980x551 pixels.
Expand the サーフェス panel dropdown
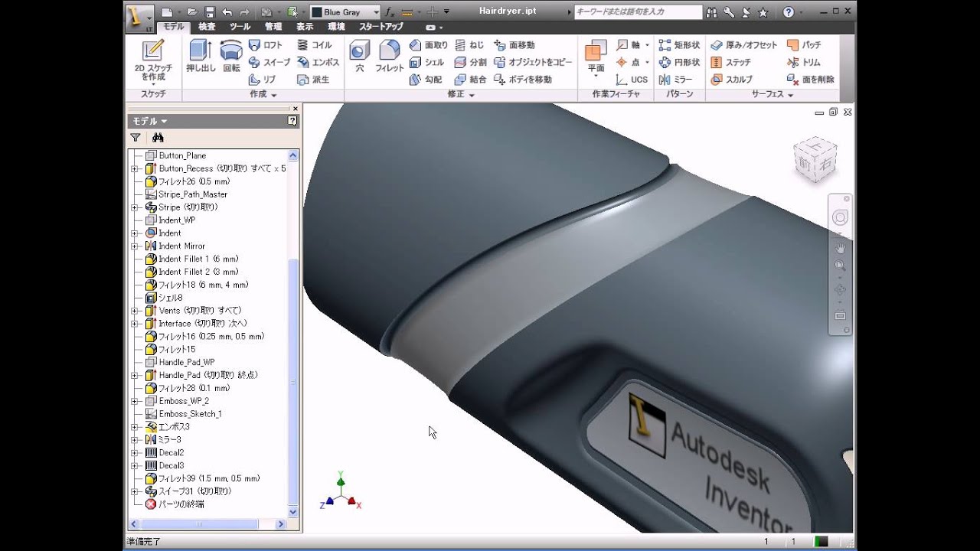pos(772,94)
